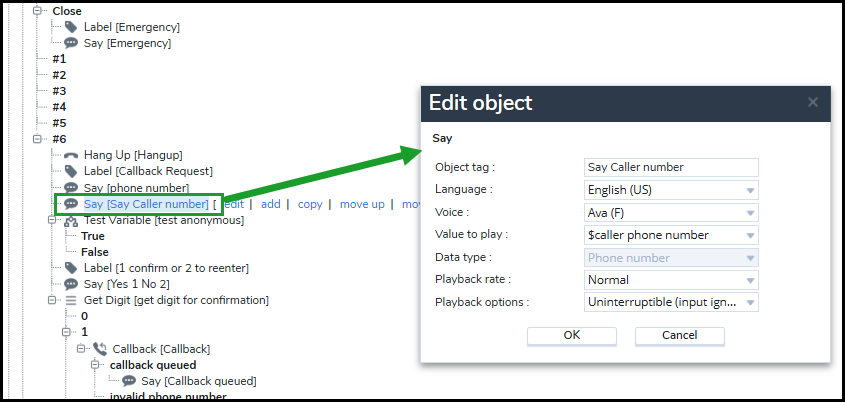Select the Test Variable branch icon
This screenshot has height=402, width=845.
[x=71, y=220]
